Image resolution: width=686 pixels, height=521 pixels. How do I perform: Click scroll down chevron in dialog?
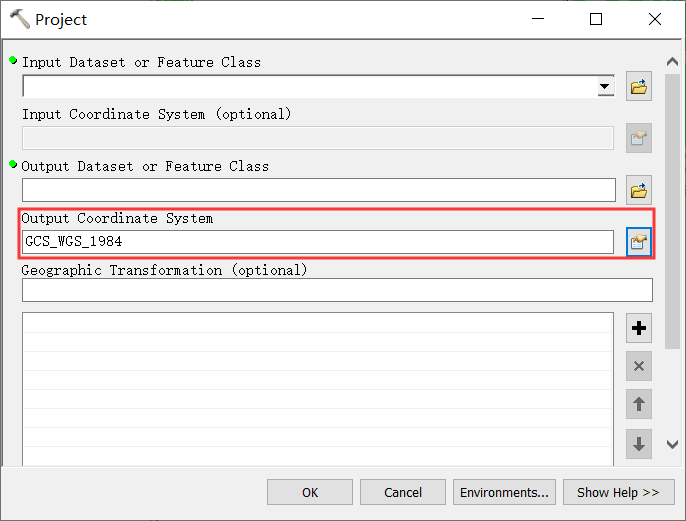(x=672, y=444)
